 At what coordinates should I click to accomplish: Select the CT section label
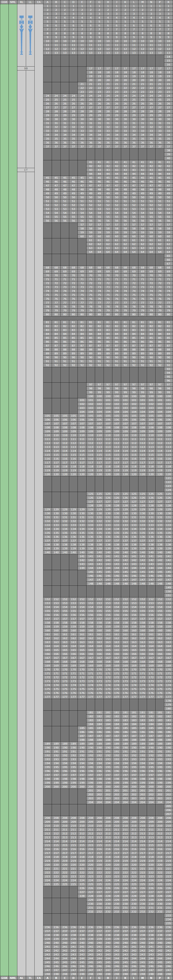point(26,170)
